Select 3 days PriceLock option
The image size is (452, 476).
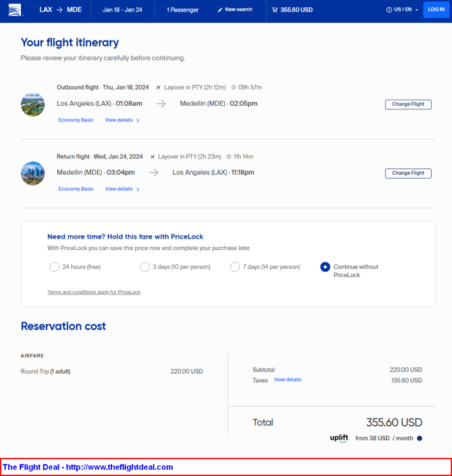(x=144, y=267)
